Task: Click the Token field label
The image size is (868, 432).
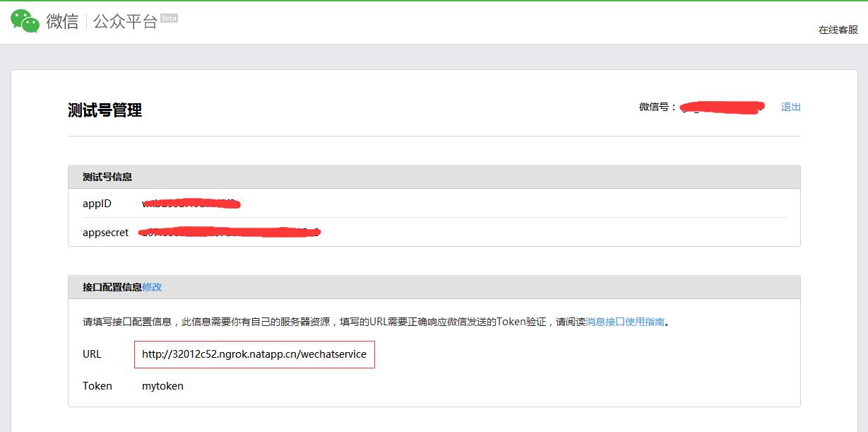Action: pos(97,386)
